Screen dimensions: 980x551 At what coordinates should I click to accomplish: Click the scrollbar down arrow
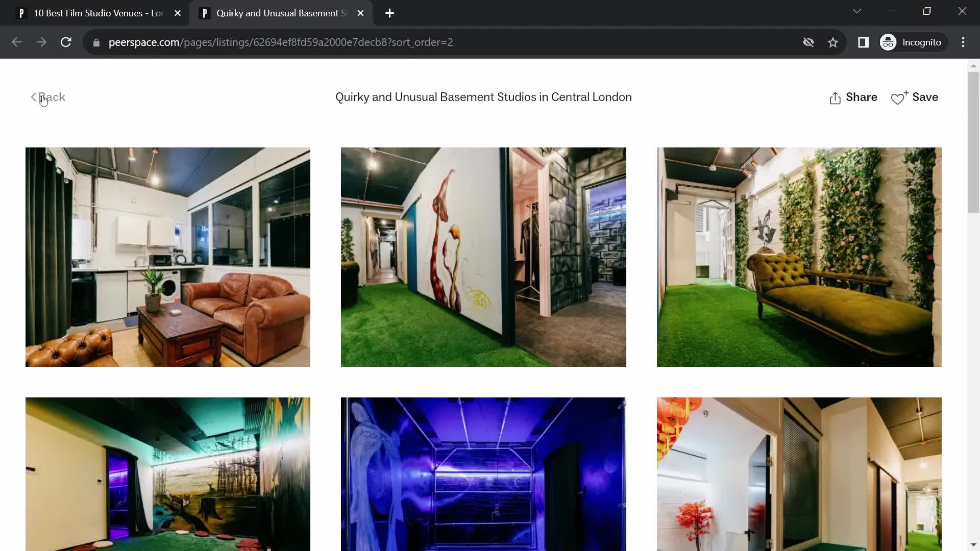[x=973, y=545]
